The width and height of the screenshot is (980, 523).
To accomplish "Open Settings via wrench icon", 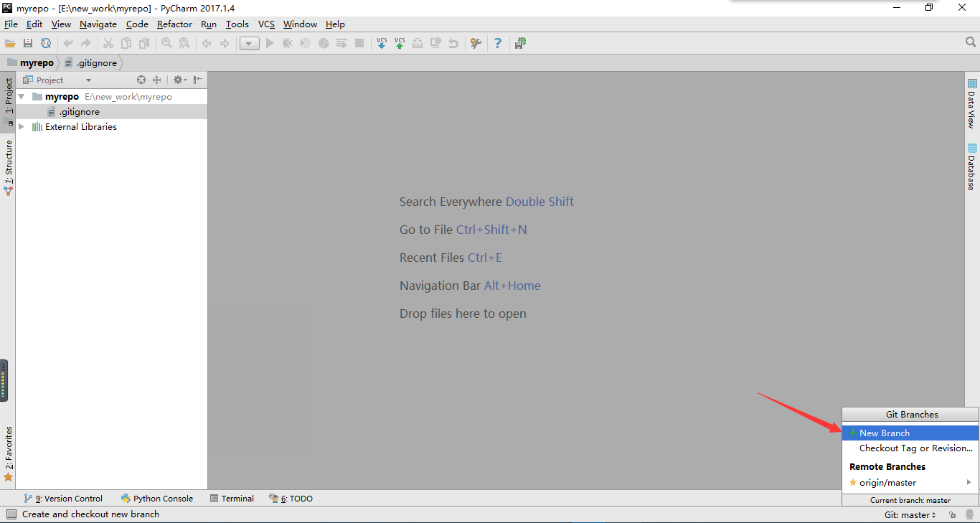I will pyautogui.click(x=476, y=44).
